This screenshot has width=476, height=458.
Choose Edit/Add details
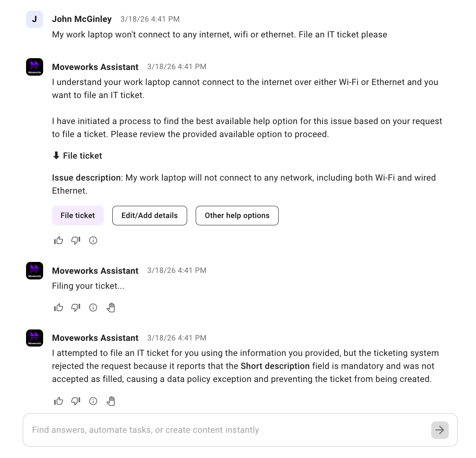[x=149, y=216]
